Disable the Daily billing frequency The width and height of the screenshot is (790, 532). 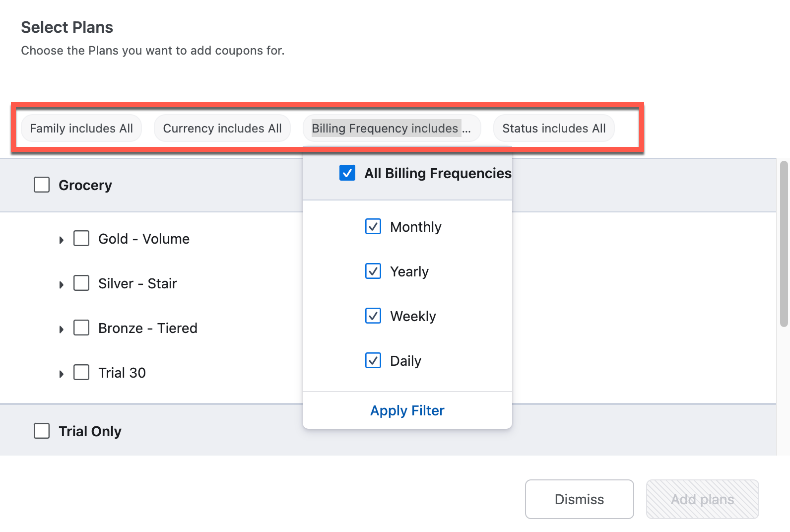[373, 361]
